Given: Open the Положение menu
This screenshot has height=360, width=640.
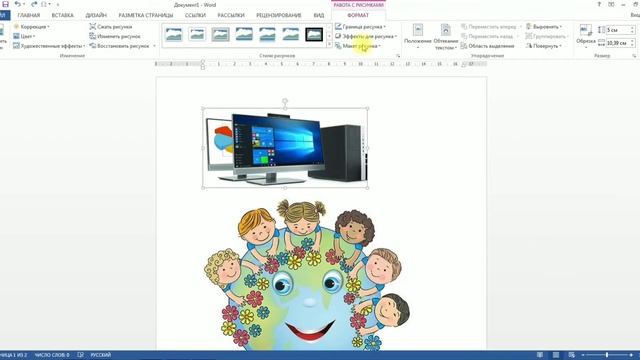Looking at the screenshot, I should point(418,37).
